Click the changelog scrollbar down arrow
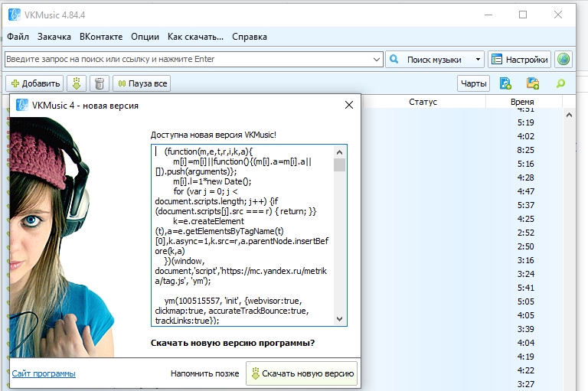Viewport: 588px width, 391px height. pos(339,319)
